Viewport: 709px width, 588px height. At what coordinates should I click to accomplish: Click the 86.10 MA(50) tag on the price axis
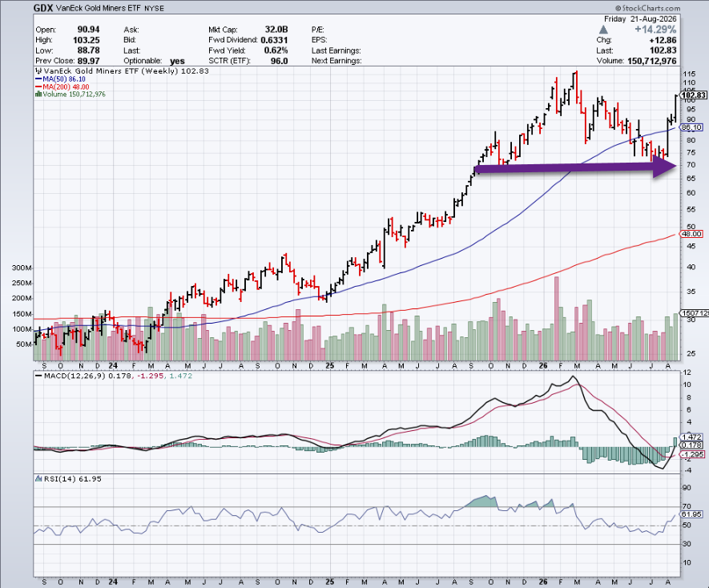pos(691,127)
